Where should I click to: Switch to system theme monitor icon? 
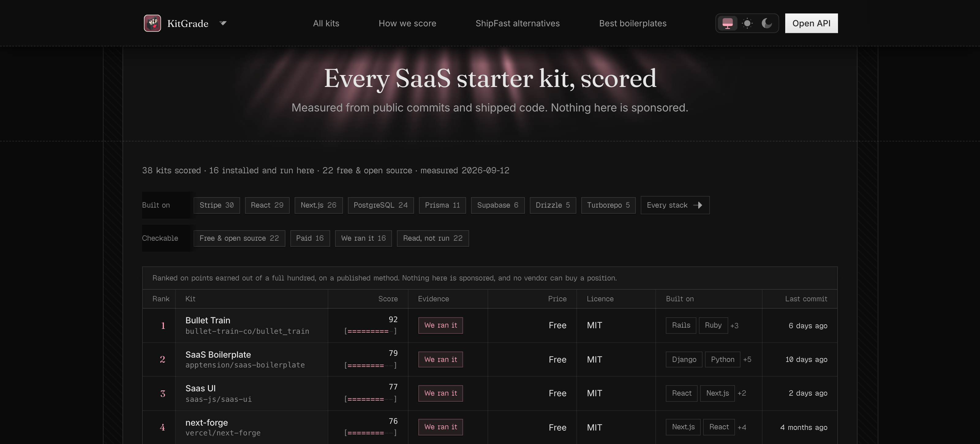pos(727,23)
